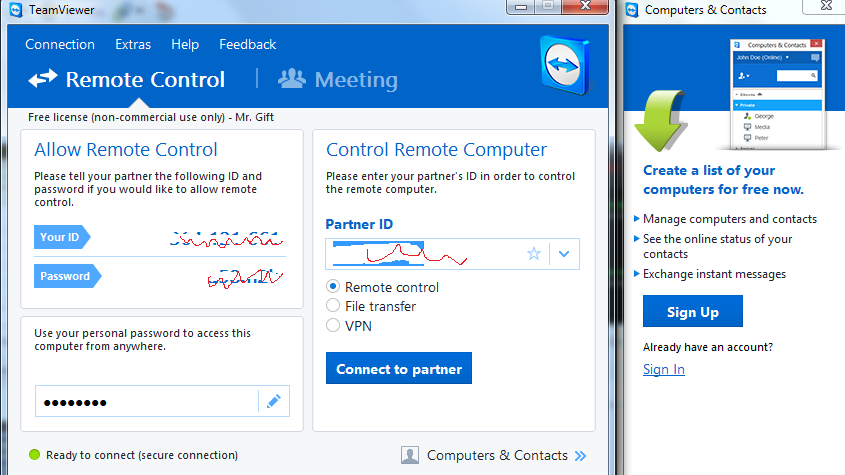Click the TeamViewer logo icon in header

pyautogui.click(x=565, y=65)
